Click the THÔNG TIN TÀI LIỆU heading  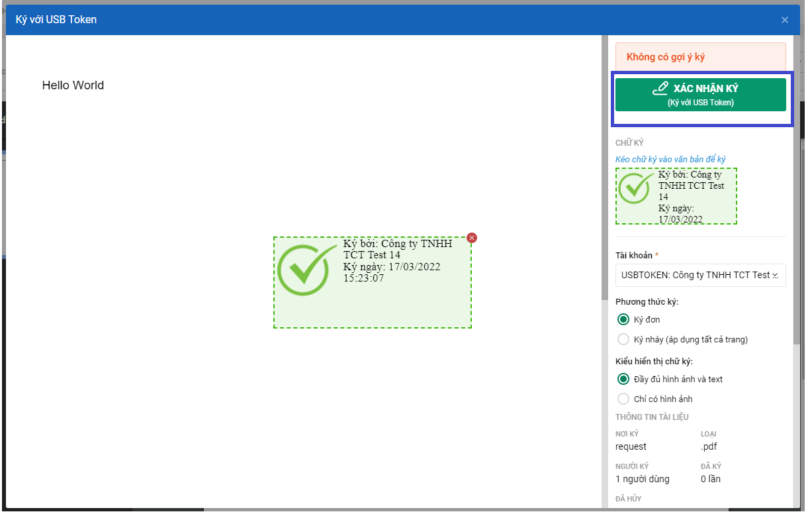pyautogui.click(x=652, y=417)
